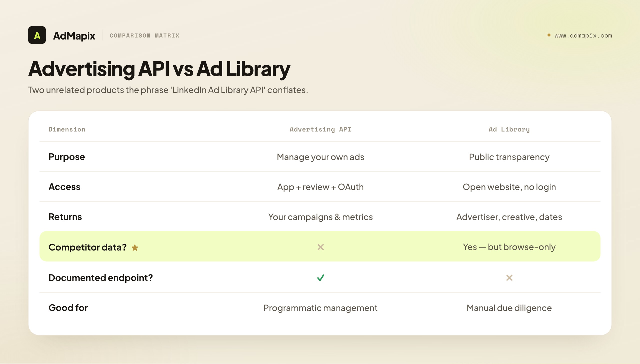Click the Advertising API column header
Image resolution: width=640 pixels, height=364 pixels.
tap(320, 129)
